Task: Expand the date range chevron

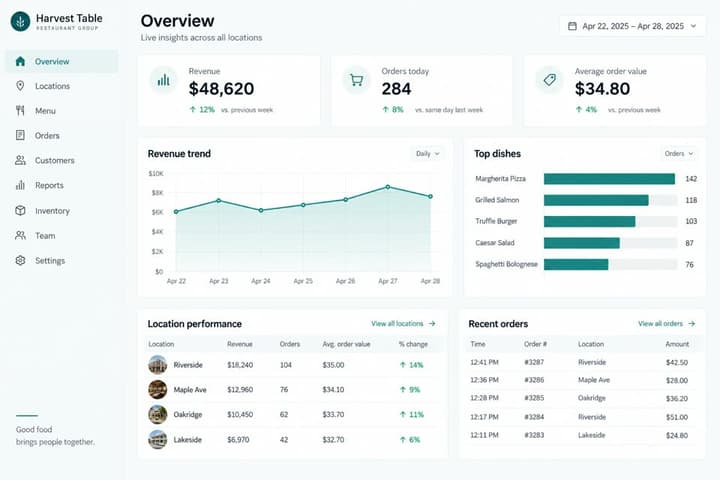Action: (693, 26)
